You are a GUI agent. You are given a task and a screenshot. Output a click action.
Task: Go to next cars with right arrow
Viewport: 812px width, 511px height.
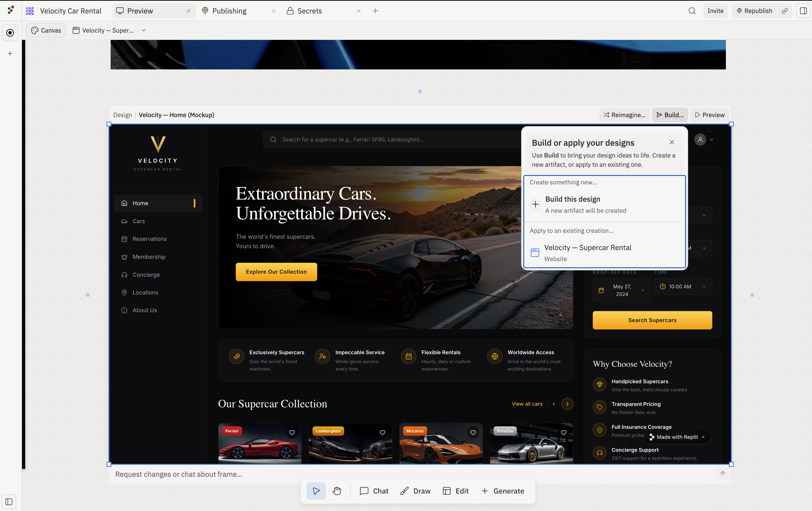click(x=567, y=404)
